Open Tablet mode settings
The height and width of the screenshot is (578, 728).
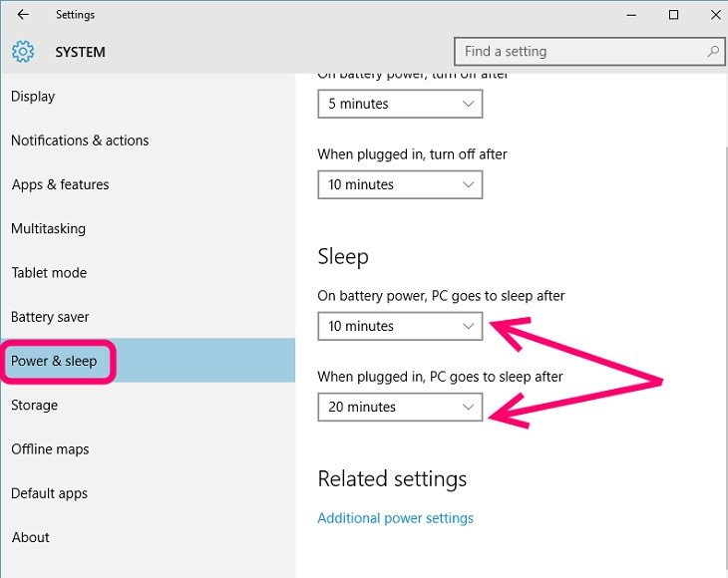[49, 273]
